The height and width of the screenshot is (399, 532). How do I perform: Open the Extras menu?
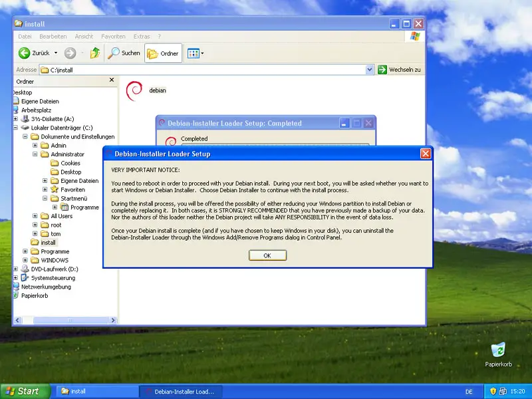click(142, 37)
